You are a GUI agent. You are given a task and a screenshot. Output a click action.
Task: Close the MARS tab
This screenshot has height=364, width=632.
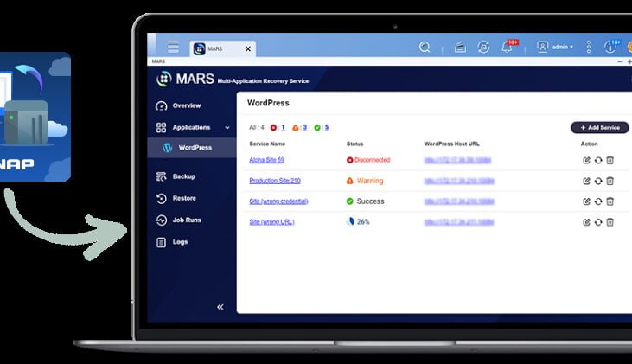pyautogui.click(x=248, y=48)
